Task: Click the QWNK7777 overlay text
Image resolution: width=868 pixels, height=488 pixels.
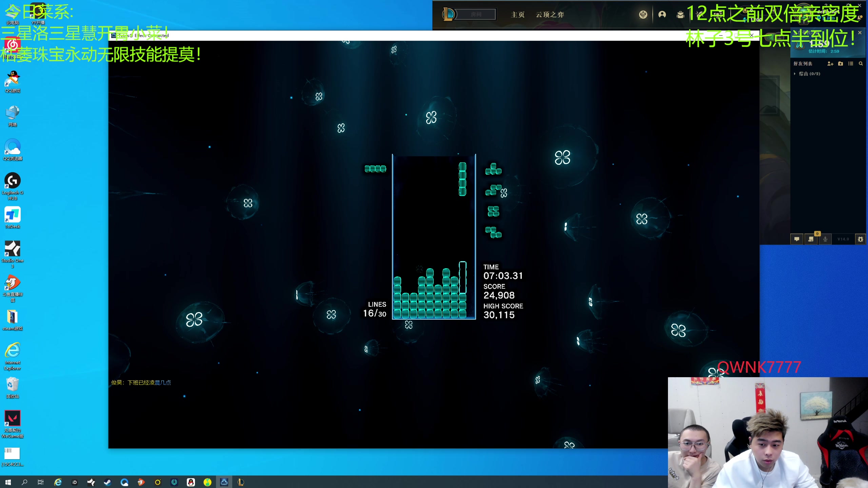Action: (x=759, y=367)
